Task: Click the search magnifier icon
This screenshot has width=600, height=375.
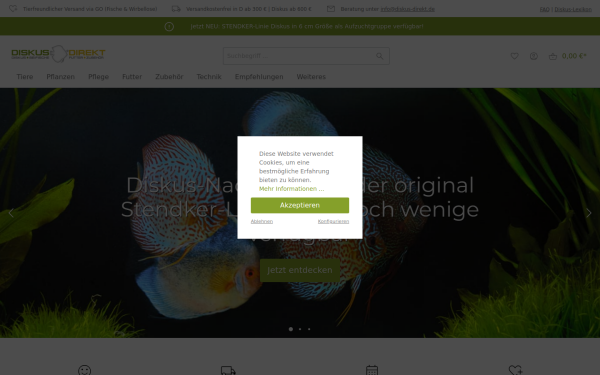Action: point(380,56)
